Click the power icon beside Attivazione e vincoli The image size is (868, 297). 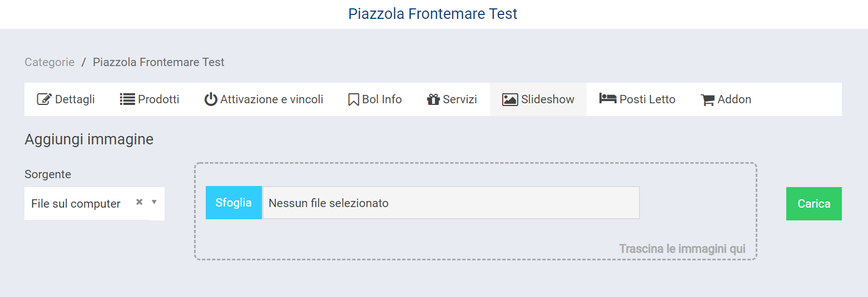coord(211,99)
